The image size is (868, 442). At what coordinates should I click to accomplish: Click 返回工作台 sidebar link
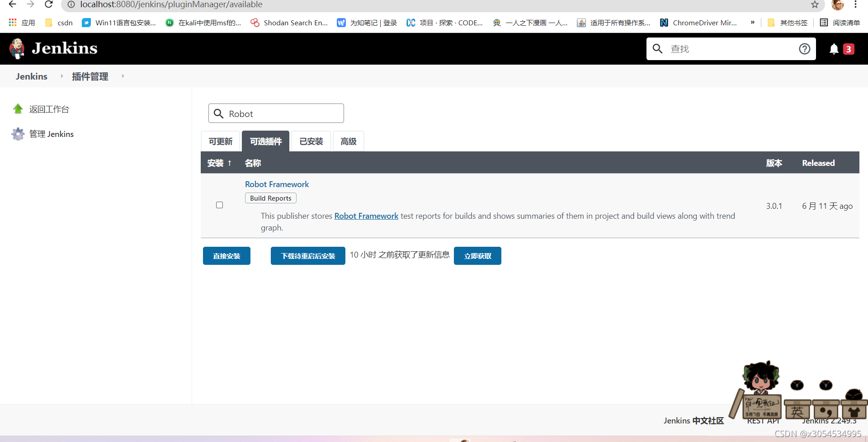pyautogui.click(x=49, y=109)
